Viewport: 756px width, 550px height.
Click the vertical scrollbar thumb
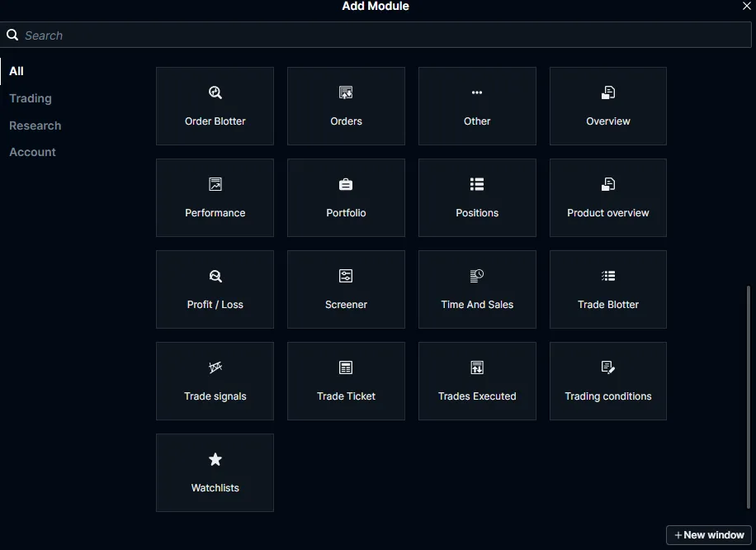point(749,396)
